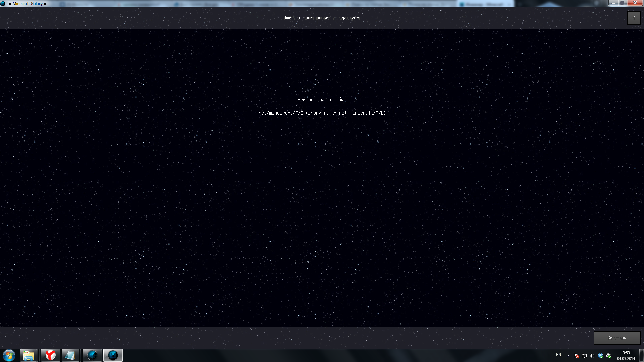Open Windows Explorer from the taskbar

[29, 355]
